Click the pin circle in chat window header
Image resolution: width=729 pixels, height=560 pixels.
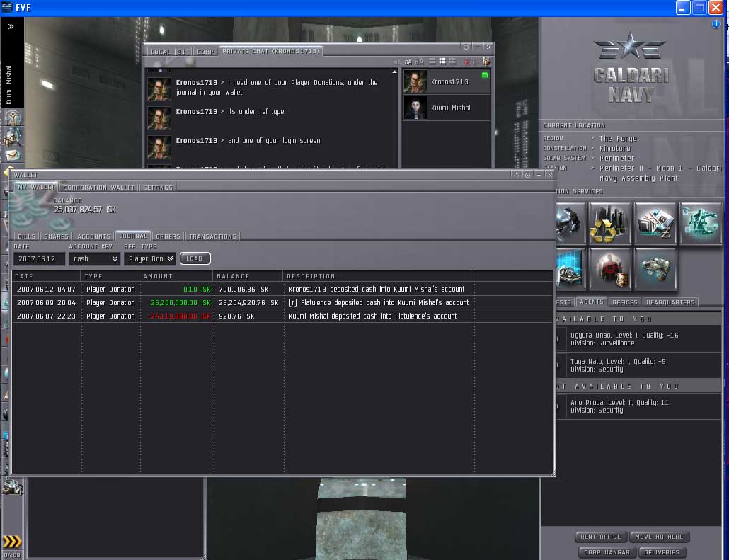[466, 47]
